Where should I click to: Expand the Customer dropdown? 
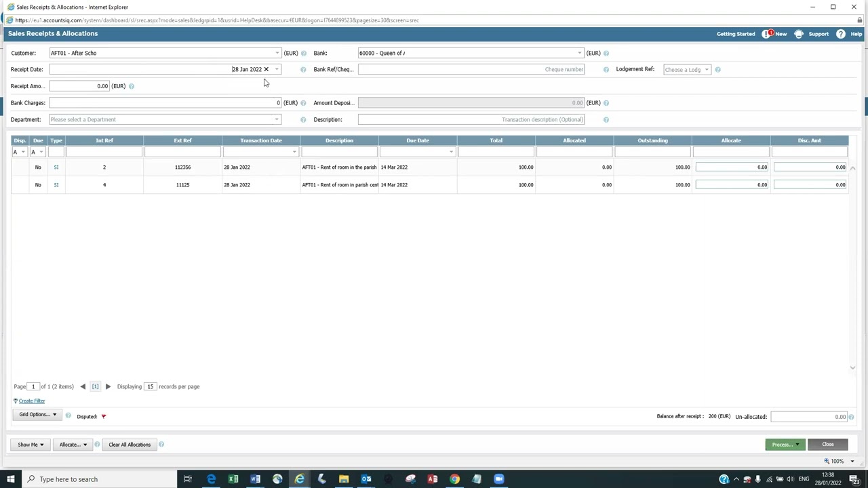[277, 53]
